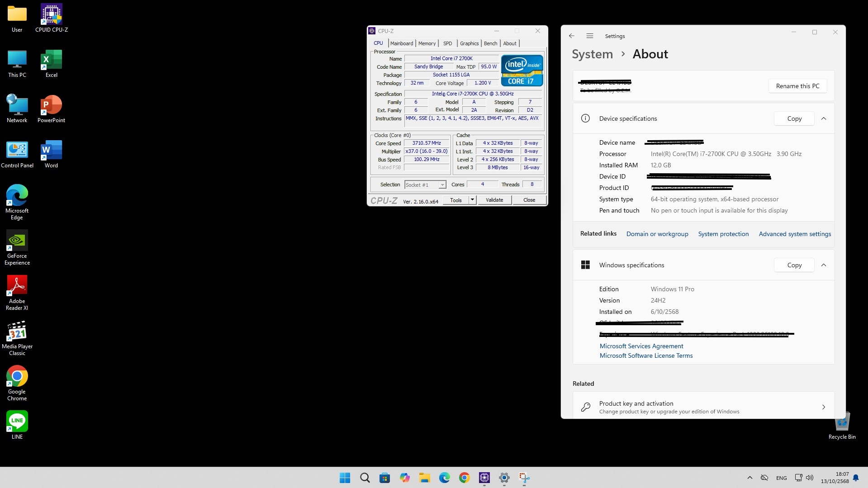Click the Windows Start button in taskbar
The image size is (868, 488).
[345, 478]
